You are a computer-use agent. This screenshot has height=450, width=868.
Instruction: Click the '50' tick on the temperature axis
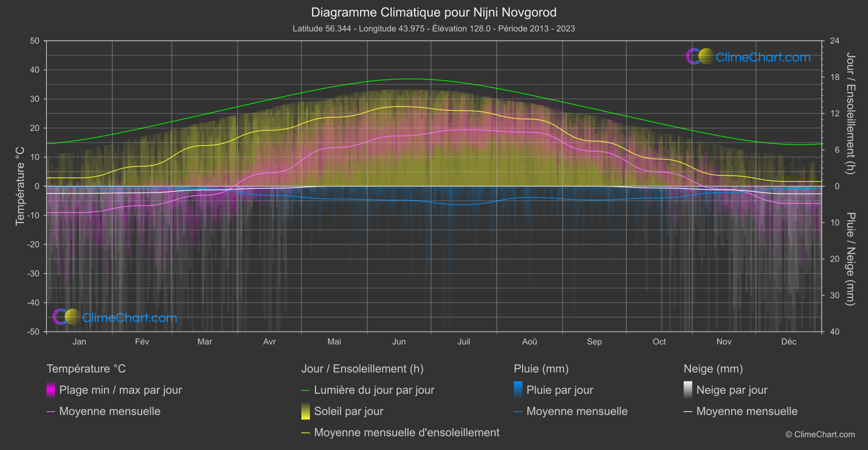35,41
